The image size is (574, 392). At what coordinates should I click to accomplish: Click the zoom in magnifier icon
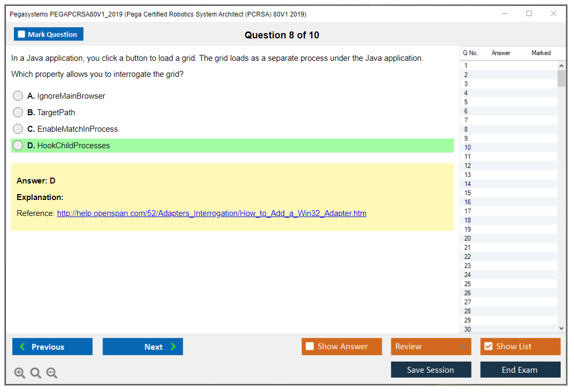pyautogui.click(x=20, y=373)
